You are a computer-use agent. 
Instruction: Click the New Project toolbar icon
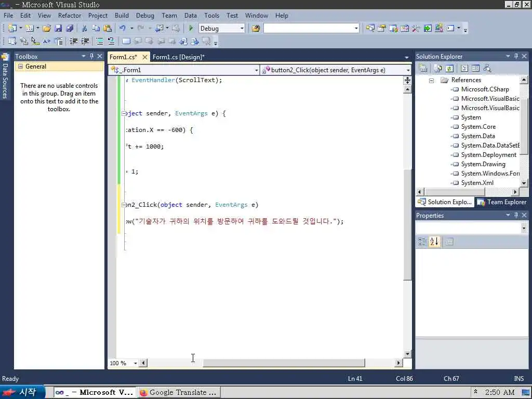point(12,29)
